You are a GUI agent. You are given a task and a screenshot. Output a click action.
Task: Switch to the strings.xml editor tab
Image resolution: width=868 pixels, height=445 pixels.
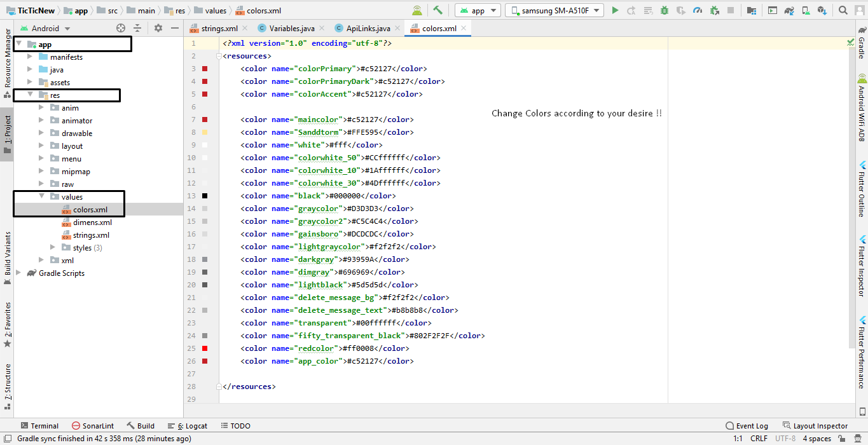click(219, 29)
